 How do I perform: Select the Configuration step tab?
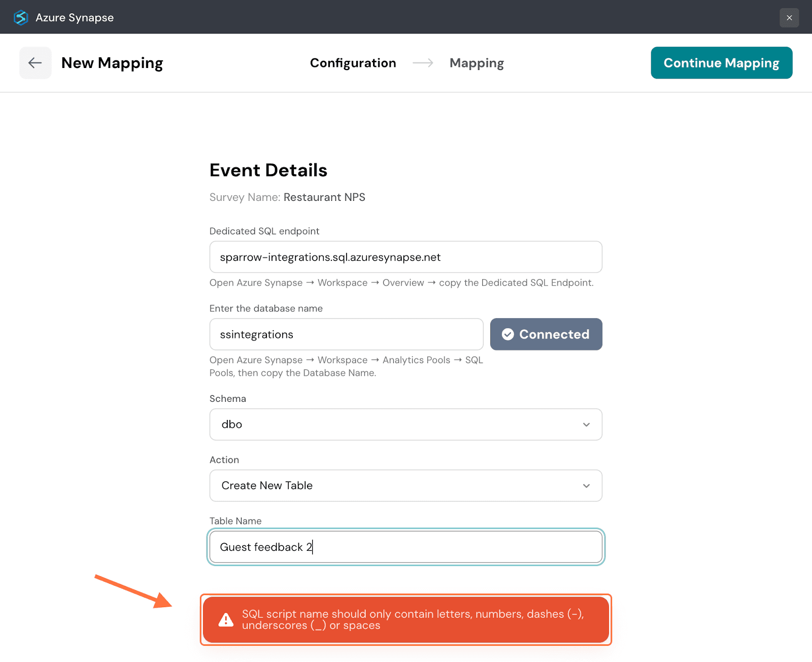click(x=353, y=63)
